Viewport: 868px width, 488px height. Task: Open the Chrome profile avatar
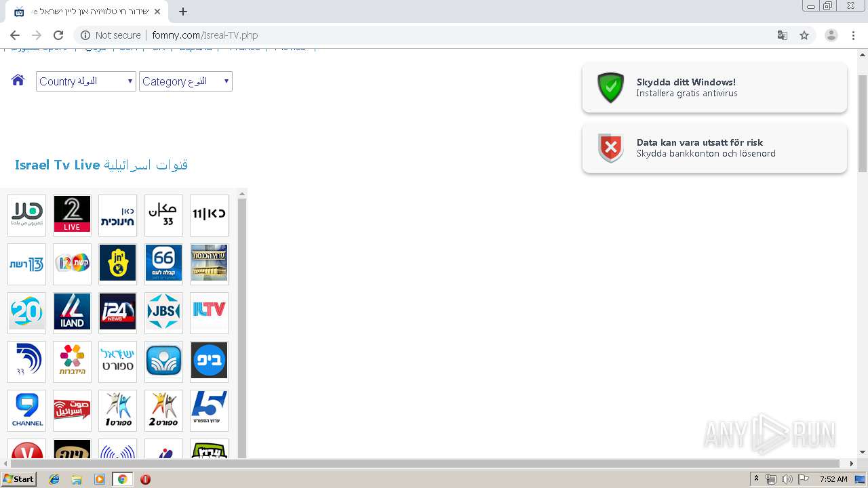click(x=831, y=35)
